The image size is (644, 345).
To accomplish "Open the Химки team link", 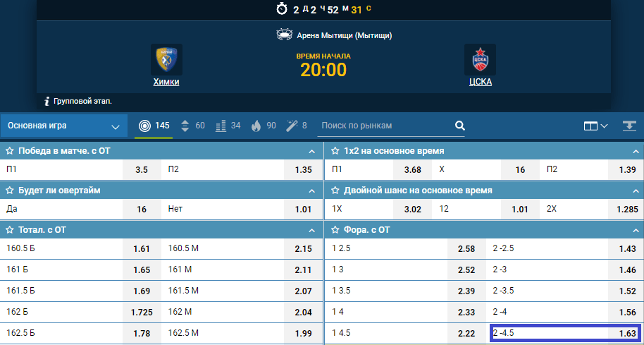I will coord(166,82).
